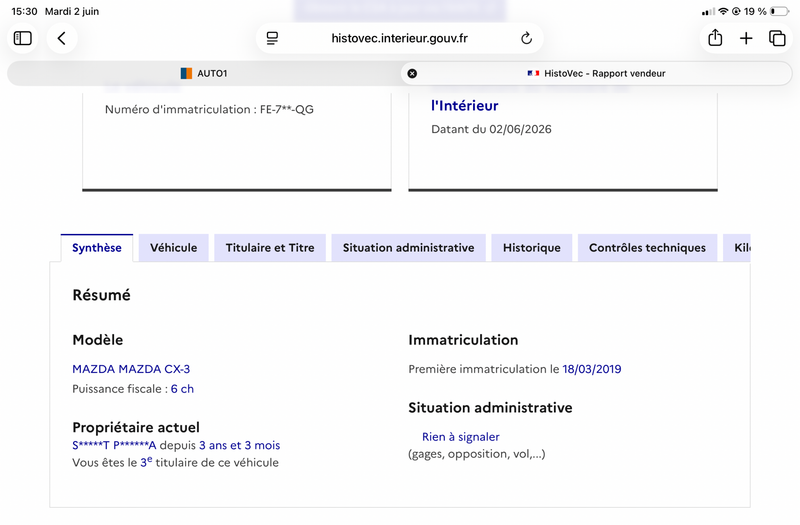Open a new tab with the plus icon
The height and width of the screenshot is (525, 800).
tap(746, 38)
